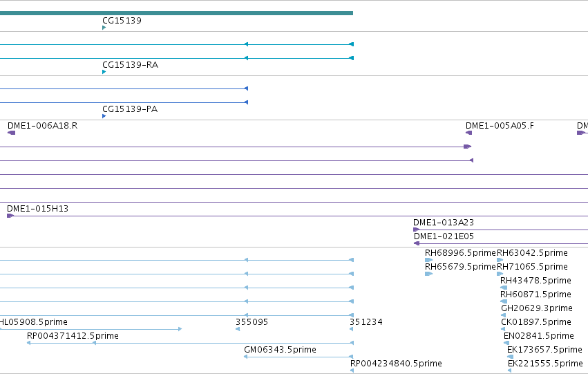588x374 pixels.
Task: Select the RH68996.5prime EST marker
Action: tap(428, 260)
